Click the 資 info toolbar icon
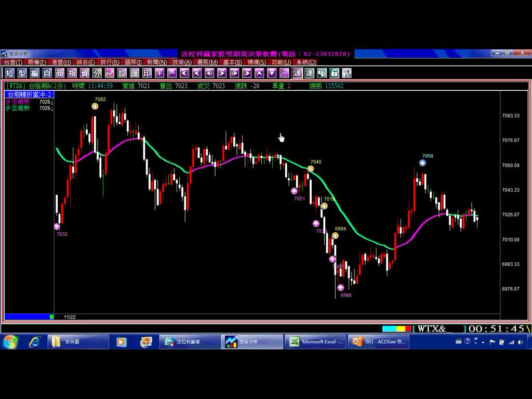The image size is (532, 399). 85,73
